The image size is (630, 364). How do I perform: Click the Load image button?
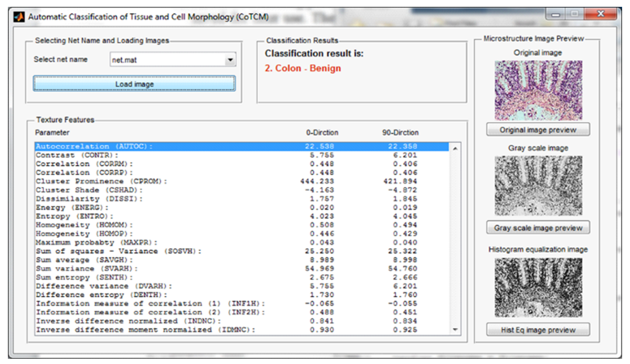tap(134, 84)
